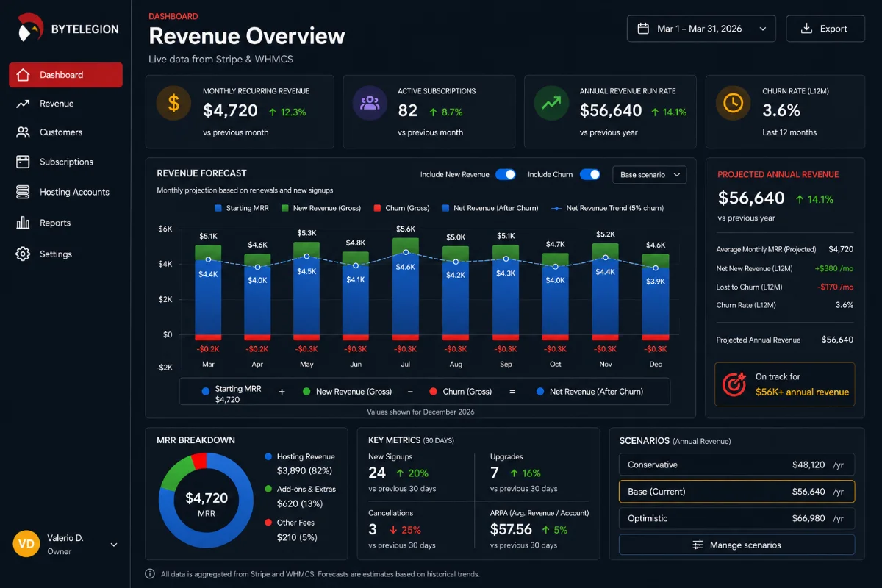882x588 pixels.
Task: Select the Base (Current) scenario row
Action: point(736,491)
